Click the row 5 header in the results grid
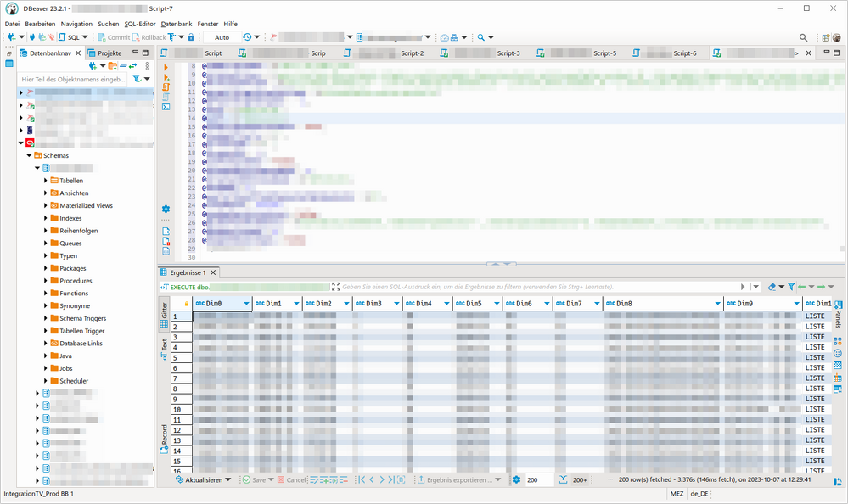The image size is (848, 504). pos(182,357)
